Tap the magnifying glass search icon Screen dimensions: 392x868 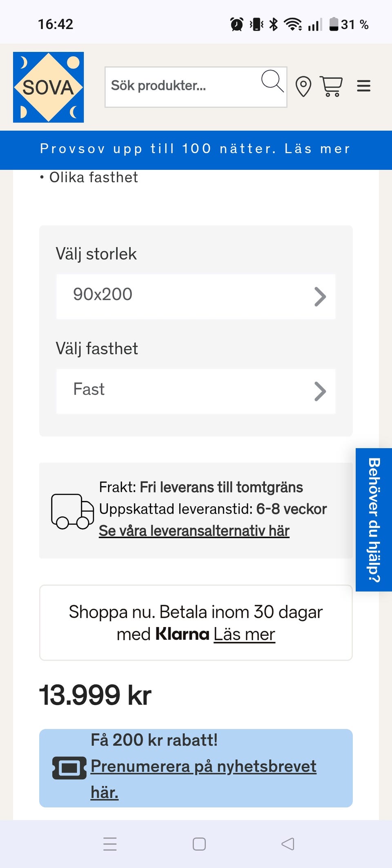(272, 81)
